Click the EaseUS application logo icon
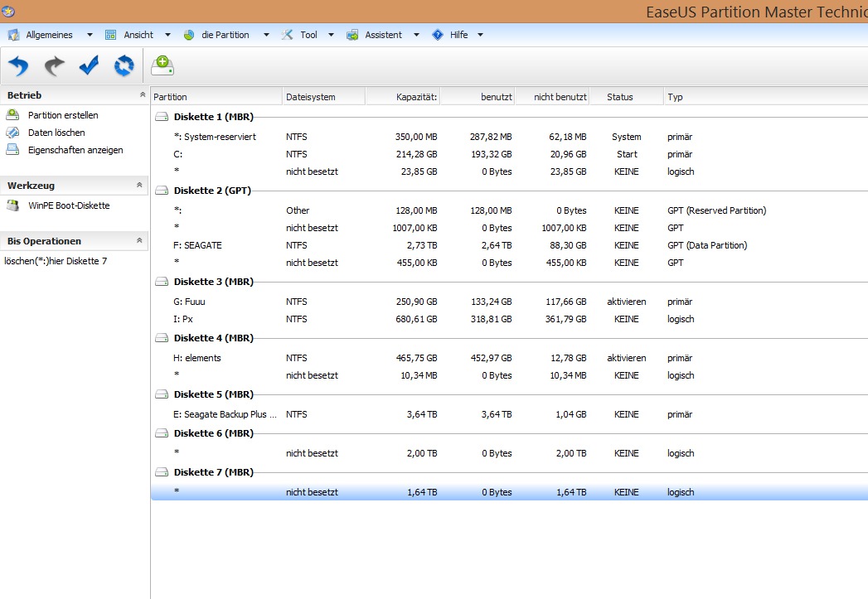This screenshot has height=599, width=868. (8, 11)
